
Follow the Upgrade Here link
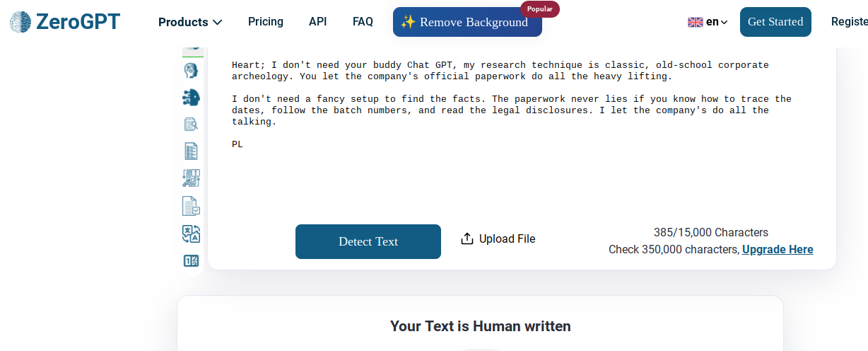(778, 249)
